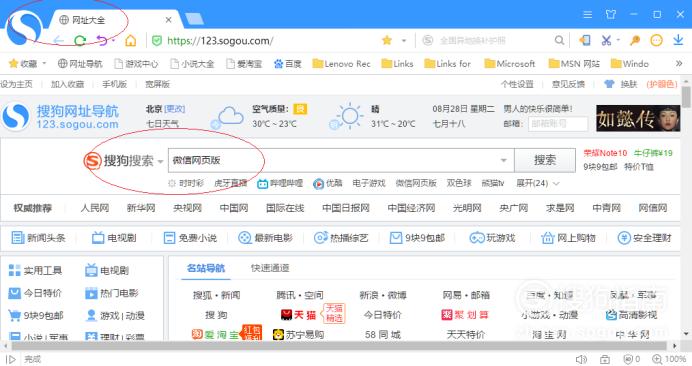Open the Lenovo Rec bookmark folder
Screen dimensions: 692x366
click(341, 64)
